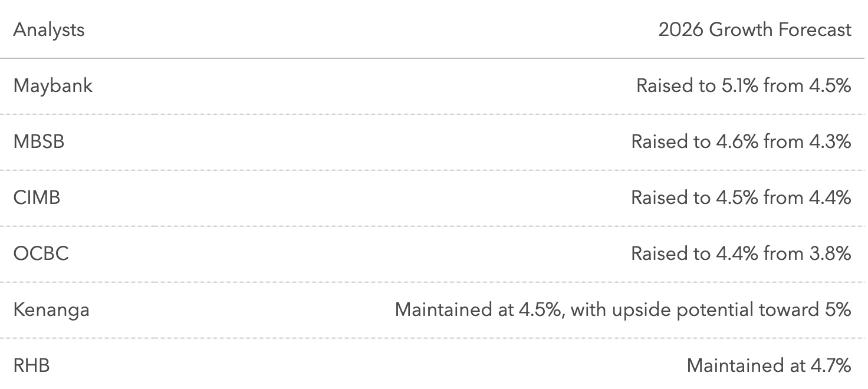Click the 2026 Growth Forecast header
Screen dimensions: 868x389
tap(755, 29)
